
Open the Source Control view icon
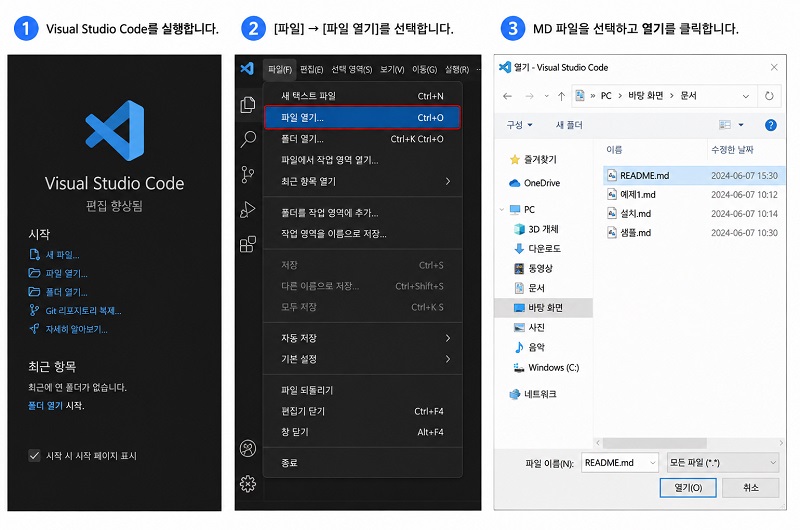coord(248,174)
